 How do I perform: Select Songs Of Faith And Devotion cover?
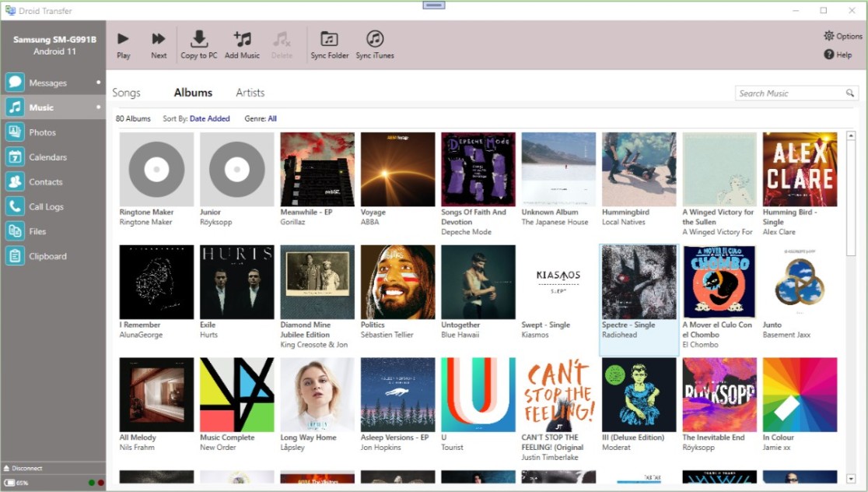click(478, 170)
